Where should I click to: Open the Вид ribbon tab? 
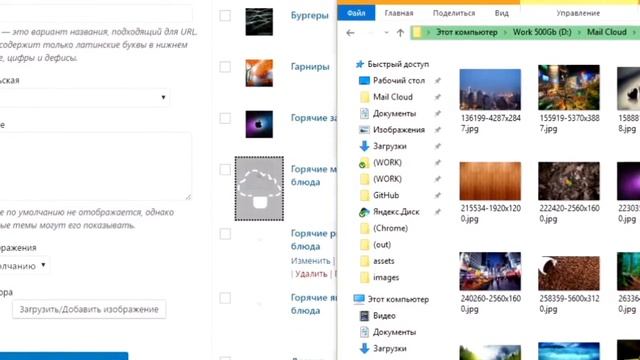[x=502, y=13]
